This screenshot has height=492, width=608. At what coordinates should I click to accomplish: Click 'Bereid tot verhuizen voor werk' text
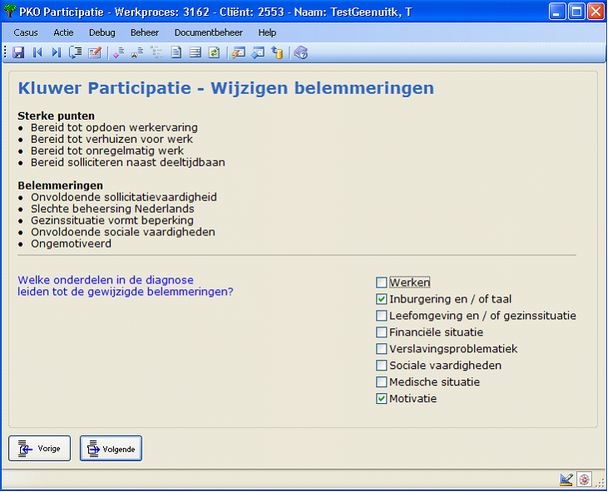click(112, 139)
